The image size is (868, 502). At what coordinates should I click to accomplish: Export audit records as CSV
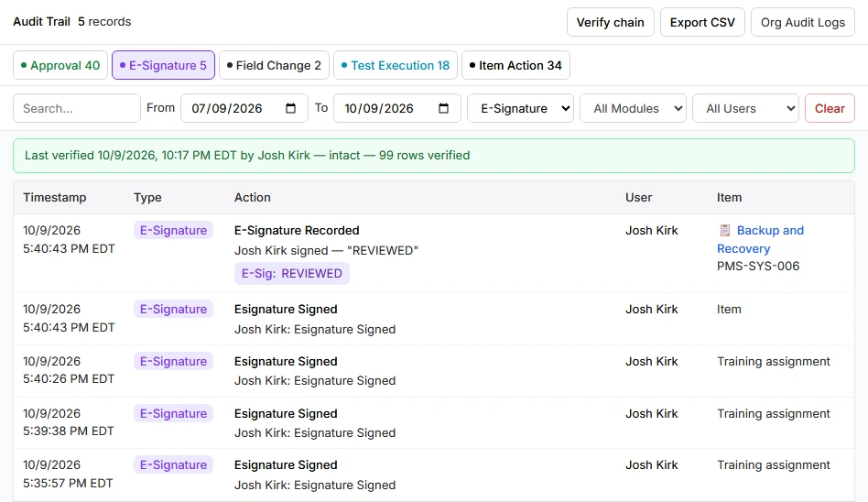(x=702, y=22)
